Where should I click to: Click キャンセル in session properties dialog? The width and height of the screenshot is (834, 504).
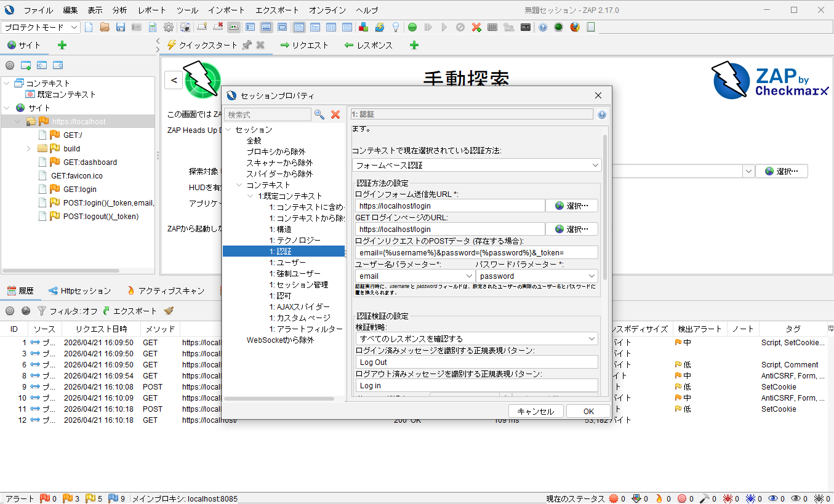tap(535, 411)
